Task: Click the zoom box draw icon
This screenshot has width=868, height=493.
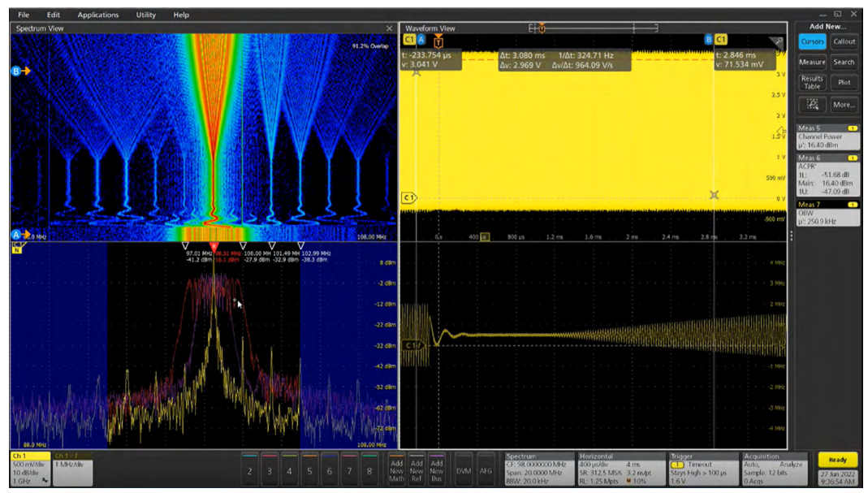Action: pyautogui.click(x=812, y=105)
